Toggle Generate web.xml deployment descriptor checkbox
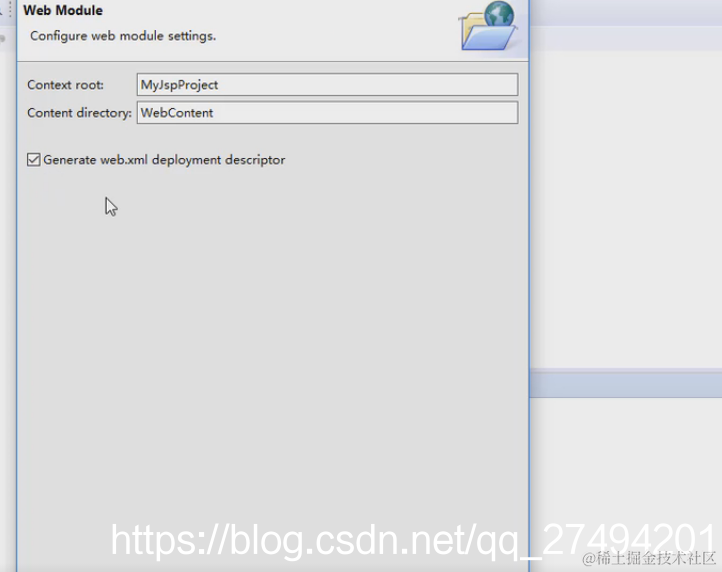 coord(34,160)
